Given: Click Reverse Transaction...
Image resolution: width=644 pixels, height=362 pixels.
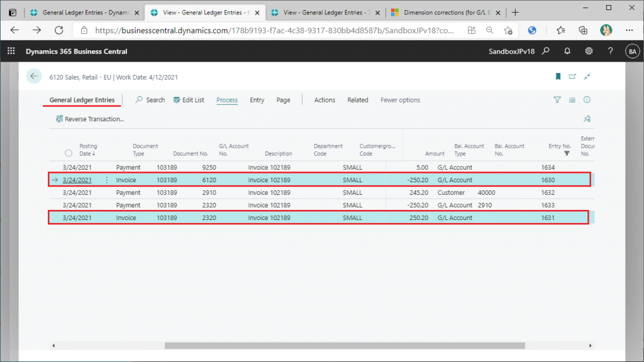Looking at the screenshot, I should pos(90,119).
